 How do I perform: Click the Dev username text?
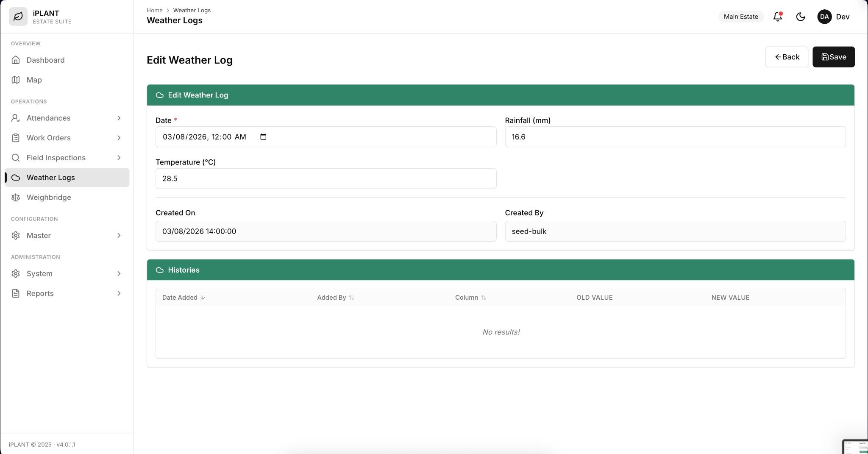(843, 17)
